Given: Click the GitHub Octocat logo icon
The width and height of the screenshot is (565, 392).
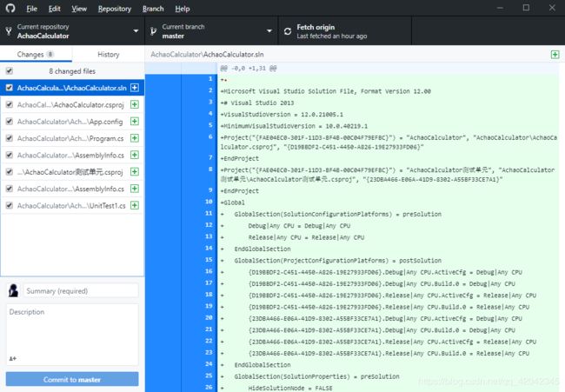Looking at the screenshot, I should pyautogui.click(x=10, y=9).
